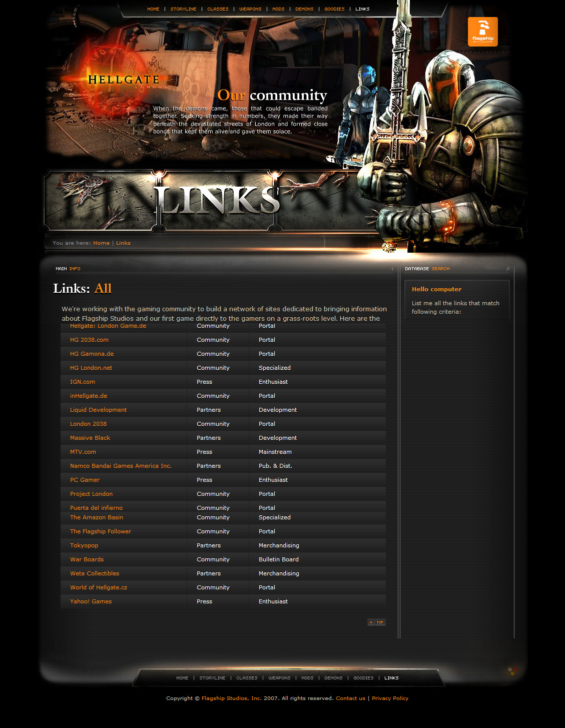Image resolution: width=565 pixels, height=728 pixels.
Task: Open the Contact us footer link
Action: click(350, 698)
